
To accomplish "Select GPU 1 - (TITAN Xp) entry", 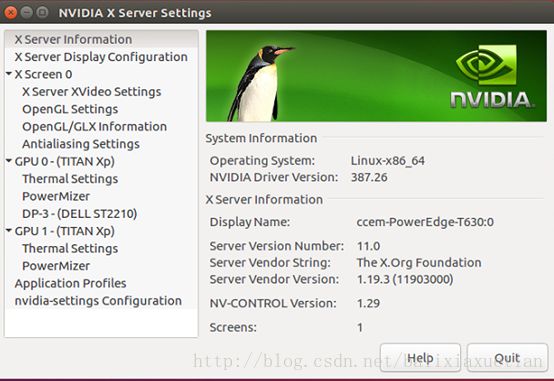I will (x=65, y=231).
